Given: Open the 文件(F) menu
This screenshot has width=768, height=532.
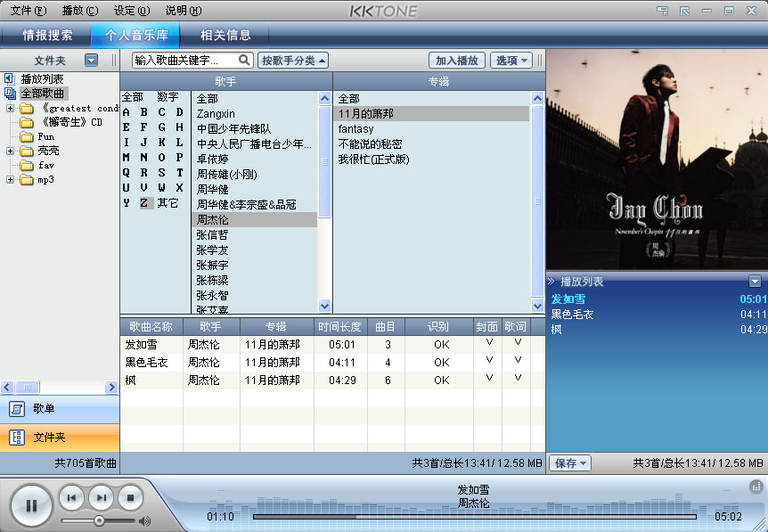Looking at the screenshot, I should coord(29,11).
